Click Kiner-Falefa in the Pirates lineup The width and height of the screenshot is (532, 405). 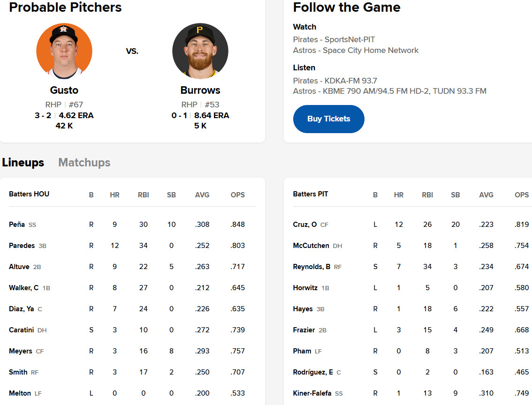(x=313, y=393)
